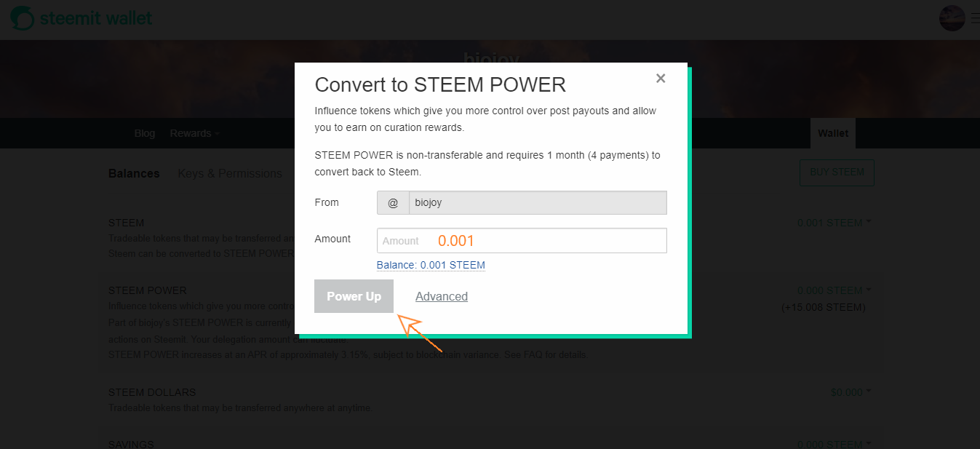The height and width of the screenshot is (449, 980).
Task: Click the Steemit Wallet logo icon
Action: (23, 17)
